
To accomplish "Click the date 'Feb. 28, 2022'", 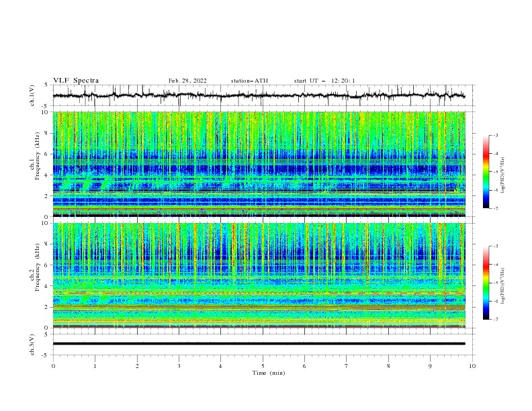I will click(x=187, y=81).
